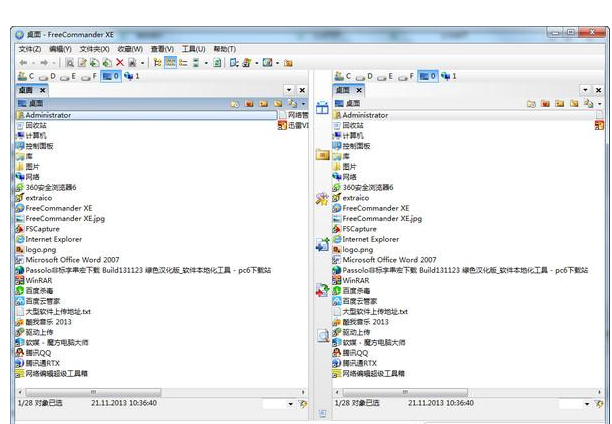
Task: Select Internet Explorer in the left file list
Action: (49, 239)
